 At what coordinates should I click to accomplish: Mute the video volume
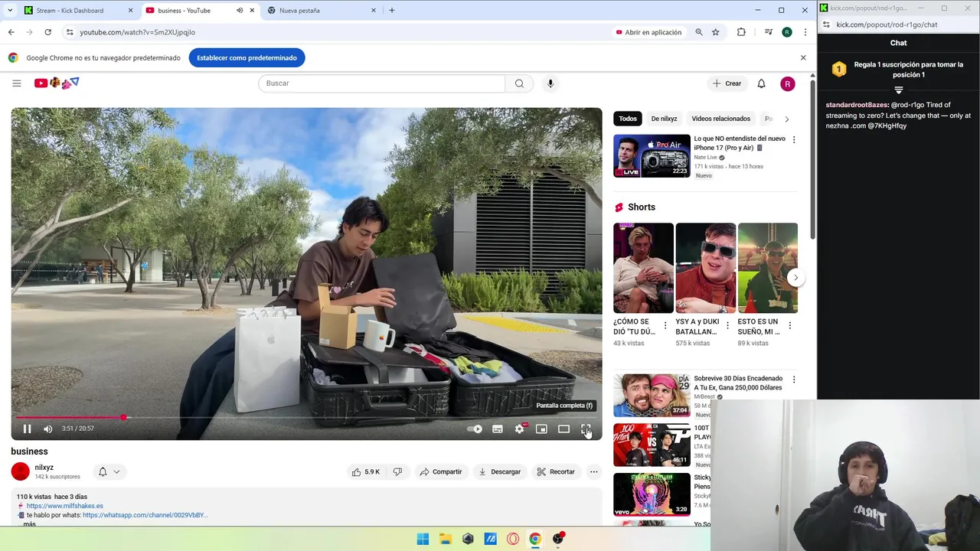48,429
